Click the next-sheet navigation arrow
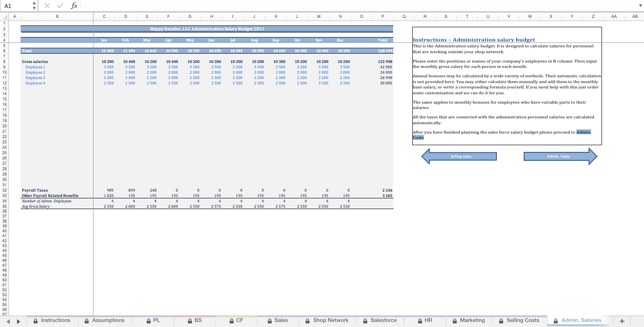Viewport: 644px width, 327px height. tap(18, 320)
